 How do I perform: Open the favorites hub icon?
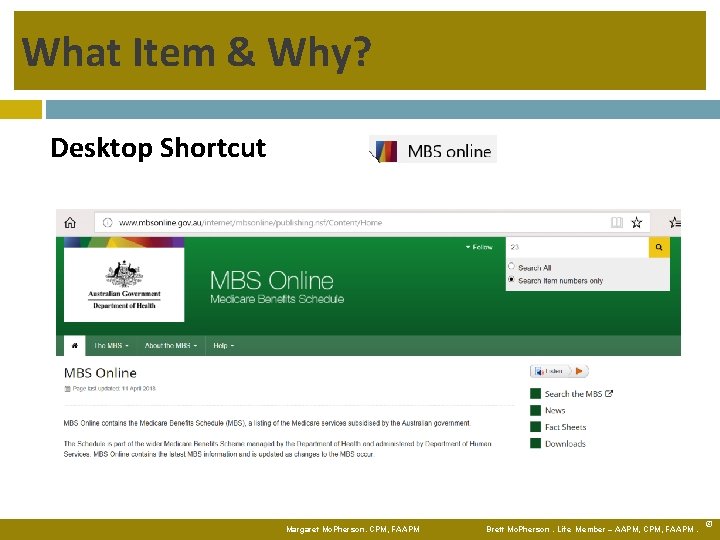(675, 223)
